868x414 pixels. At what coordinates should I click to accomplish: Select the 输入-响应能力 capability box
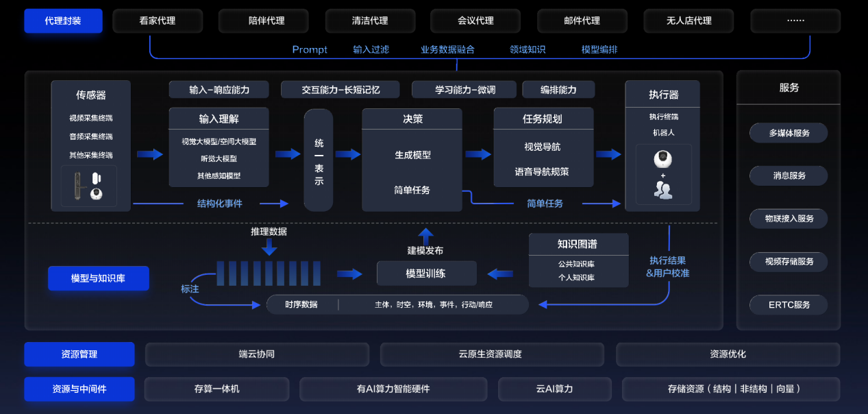(219, 90)
